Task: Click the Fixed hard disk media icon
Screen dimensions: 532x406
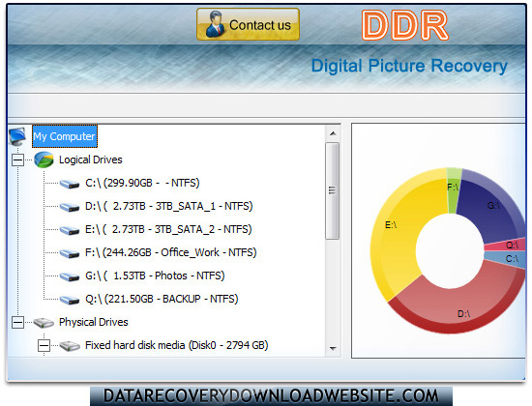Action: (x=70, y=346)
